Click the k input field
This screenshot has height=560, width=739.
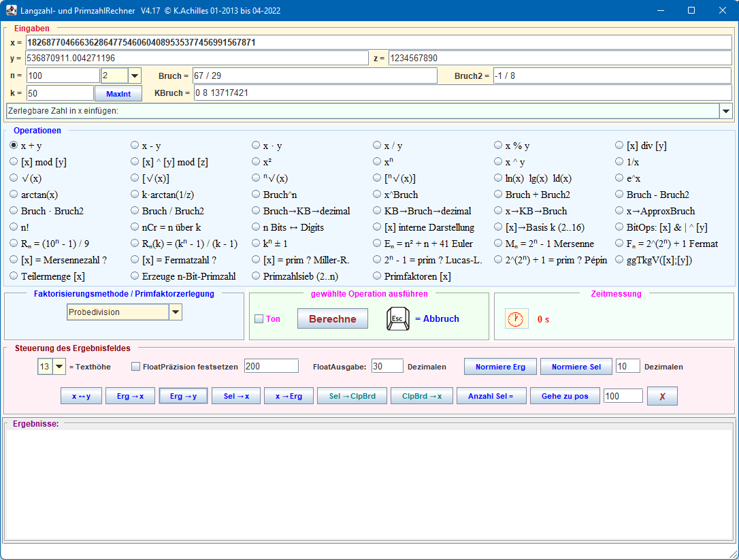60,93
